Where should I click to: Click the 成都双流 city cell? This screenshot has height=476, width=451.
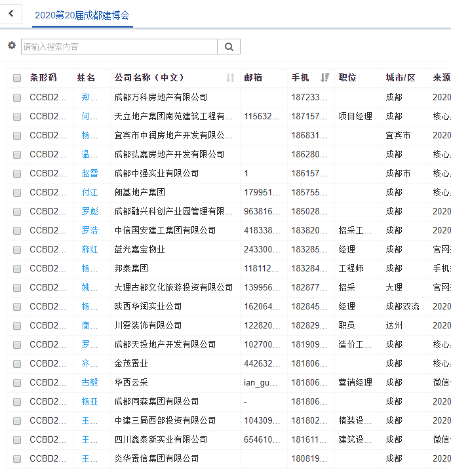(402, 307)
